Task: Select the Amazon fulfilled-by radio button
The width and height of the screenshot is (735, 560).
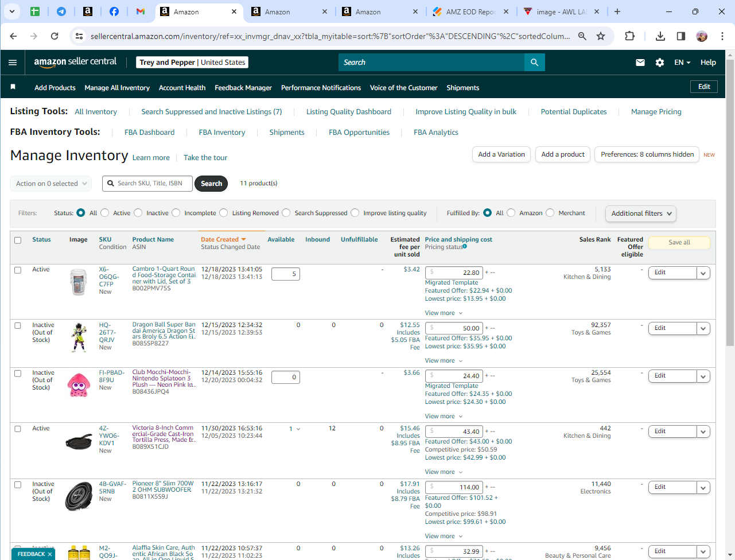Action: pyautogui.click(x=511, y=213)
